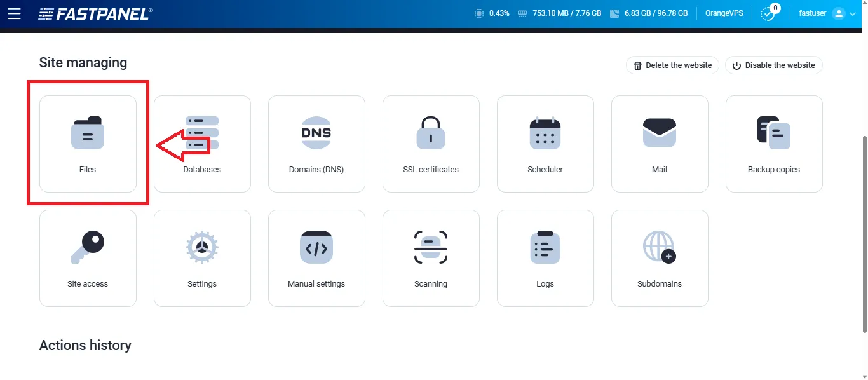Open the Logs clipboard tile
The height and width of the screenshot is (380, 868).
[x=545, y=258]
